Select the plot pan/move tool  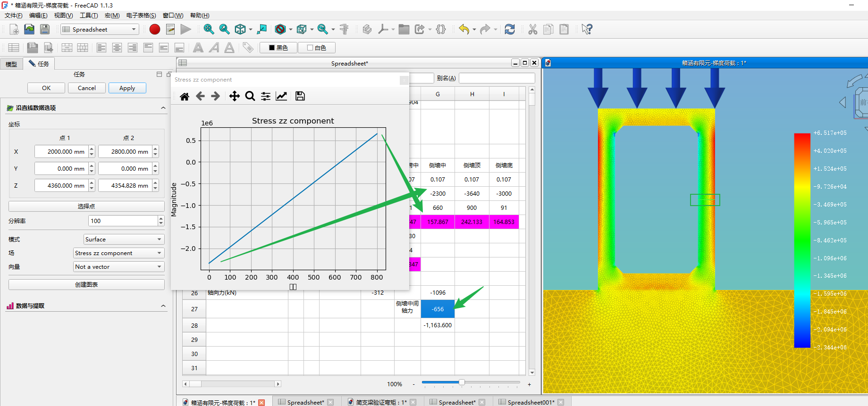235,96
